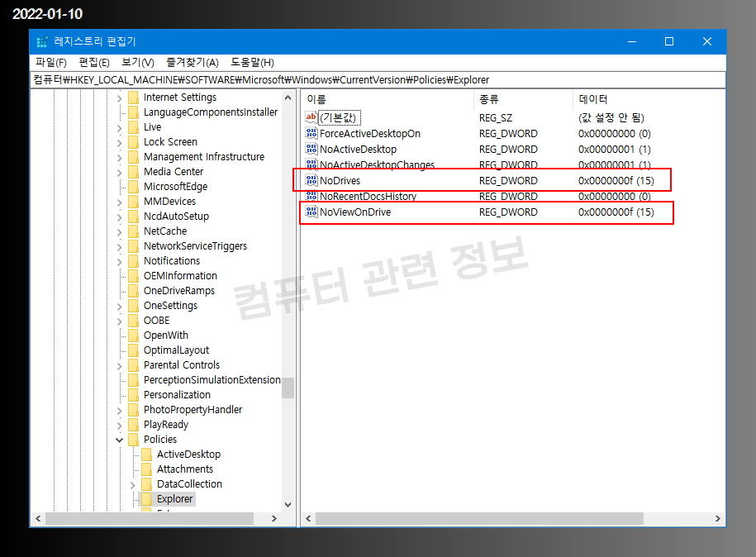756x557 pixels.
Task: Click the registry path address bar
Action: 378,80
